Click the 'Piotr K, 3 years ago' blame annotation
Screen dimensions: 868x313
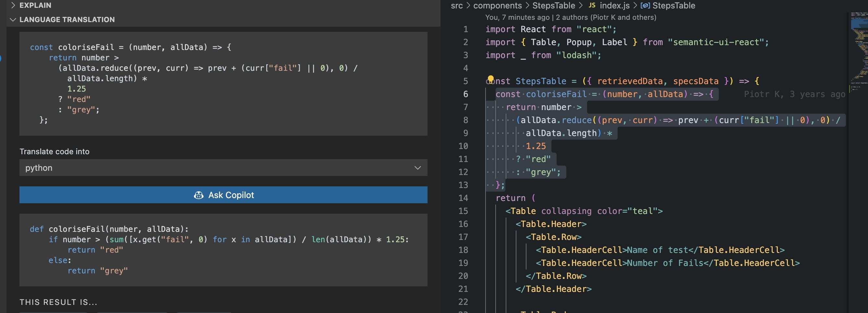pyautogui.click(x=794, y=94)
